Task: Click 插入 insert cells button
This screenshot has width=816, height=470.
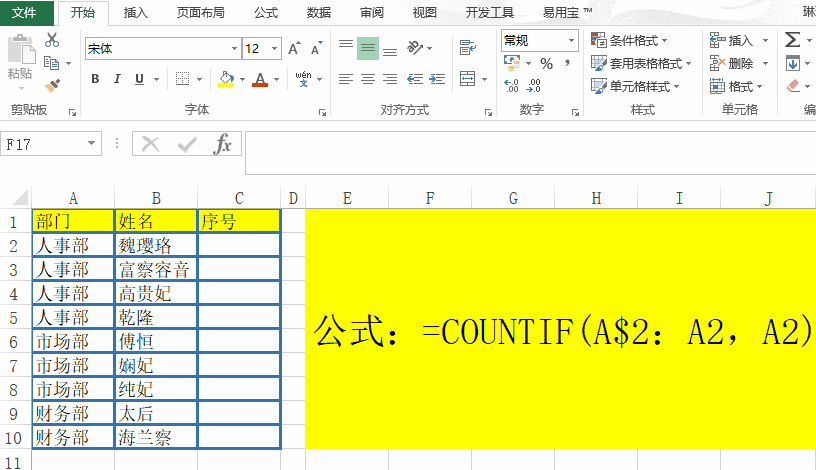Action: click(732, 40)
